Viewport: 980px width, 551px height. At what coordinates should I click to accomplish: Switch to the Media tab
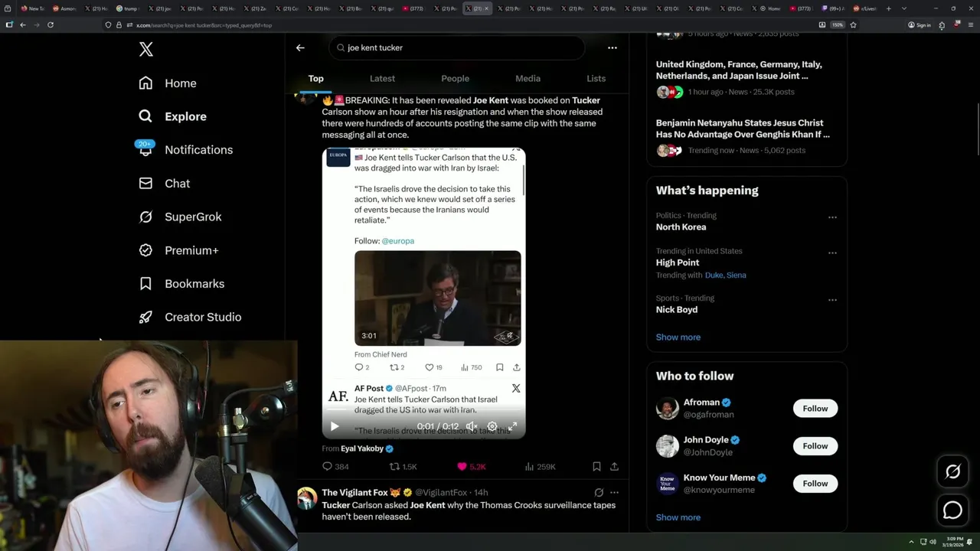[x=528, y=78]
